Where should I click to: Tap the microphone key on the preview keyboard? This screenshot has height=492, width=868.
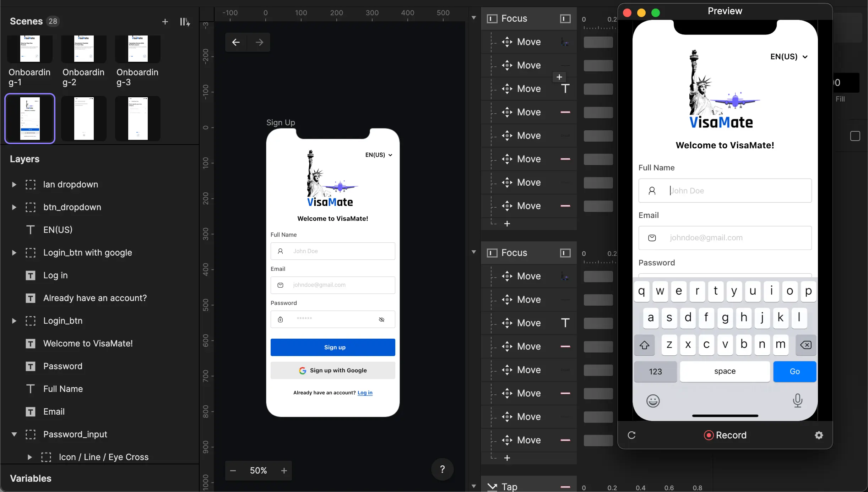tap(798, 400)
